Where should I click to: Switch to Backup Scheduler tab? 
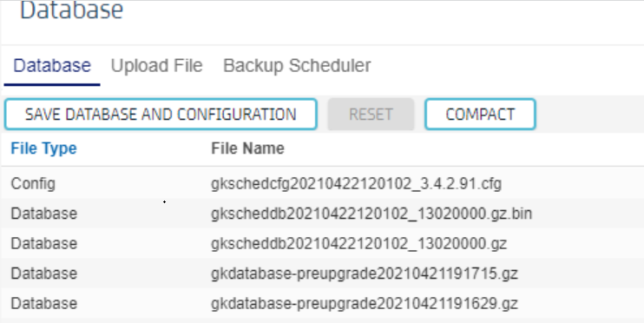[297, 66]
